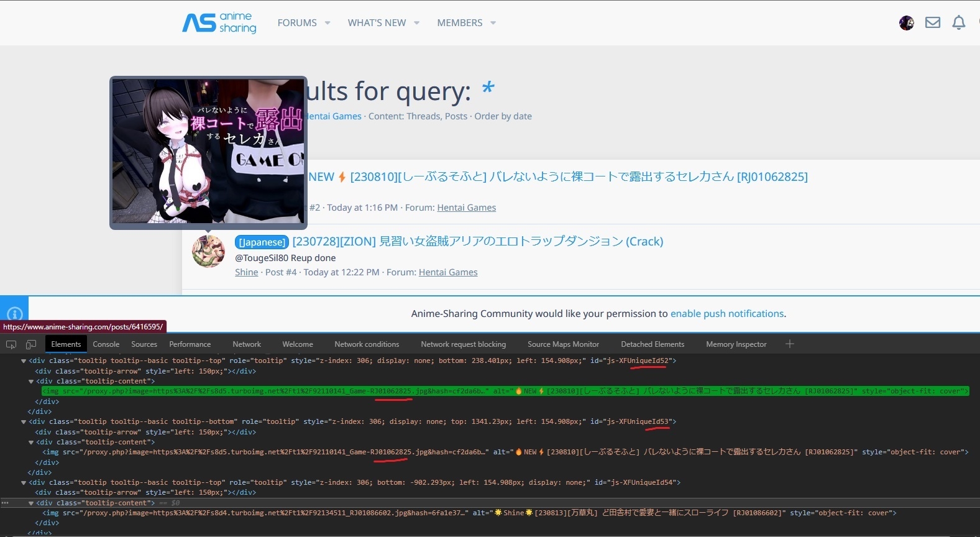Select the highlighted green img element line
This screenshot has height=537, width=980.
pyautogui.click(x=505, y=391)
